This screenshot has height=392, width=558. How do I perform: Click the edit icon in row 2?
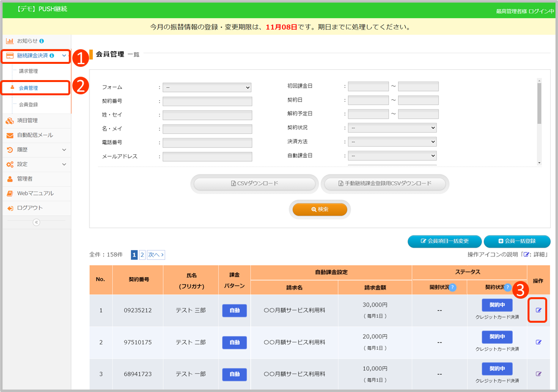[x=538, y=342]
